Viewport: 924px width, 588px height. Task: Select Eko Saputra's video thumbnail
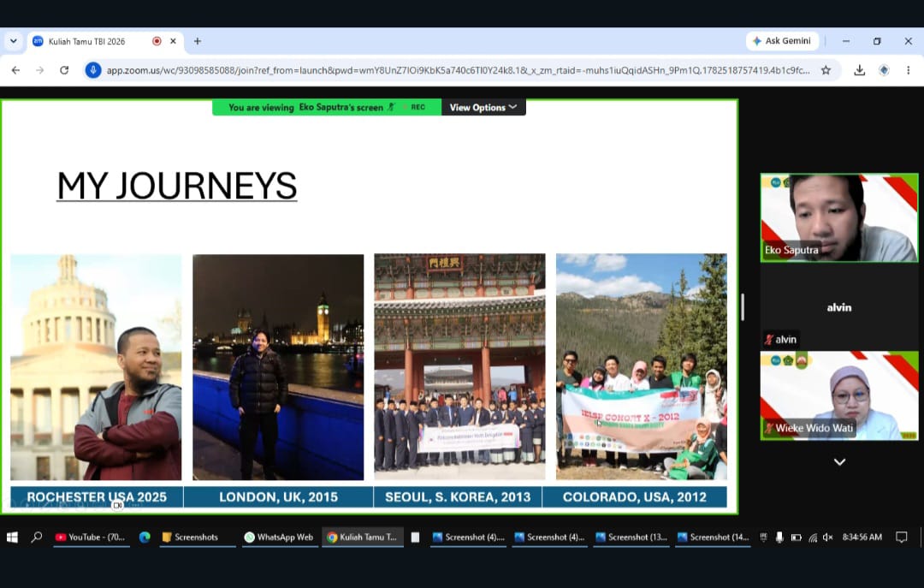coord(839,217)
